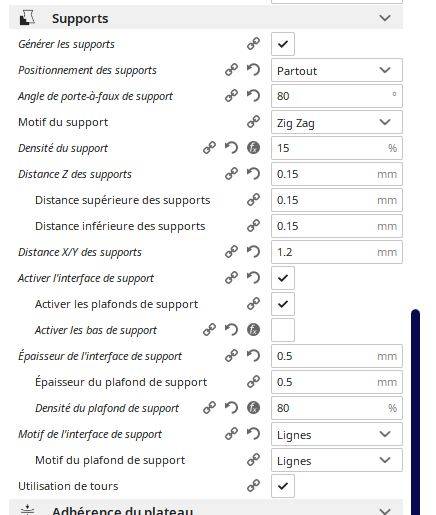Viewport: 436px width, 515px height.
Task: Click the vertical scrollbar thumb on right
Action: (415, 412)
